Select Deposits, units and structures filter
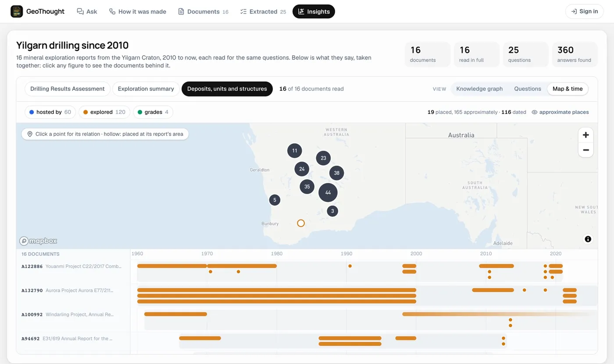 click(227, 88)
